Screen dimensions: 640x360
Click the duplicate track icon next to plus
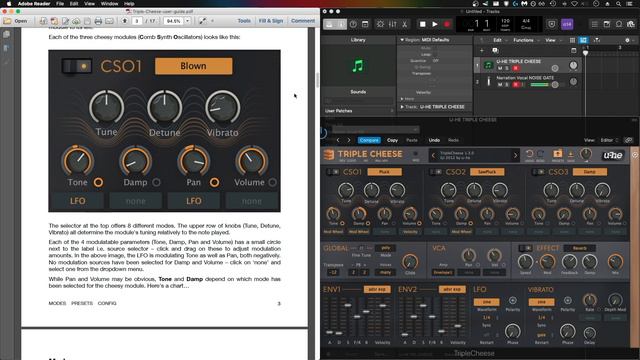(x=495, y=51)
